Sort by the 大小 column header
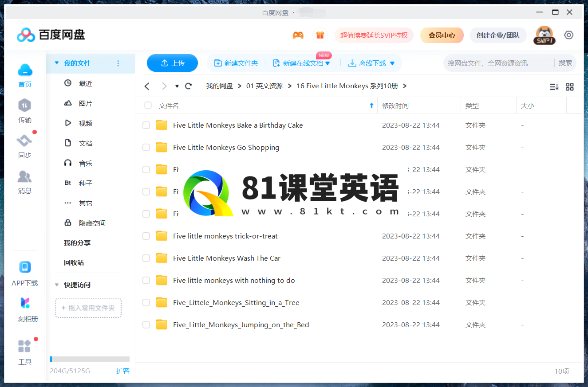Screen dimensions: 588x387 coord(528,106)
